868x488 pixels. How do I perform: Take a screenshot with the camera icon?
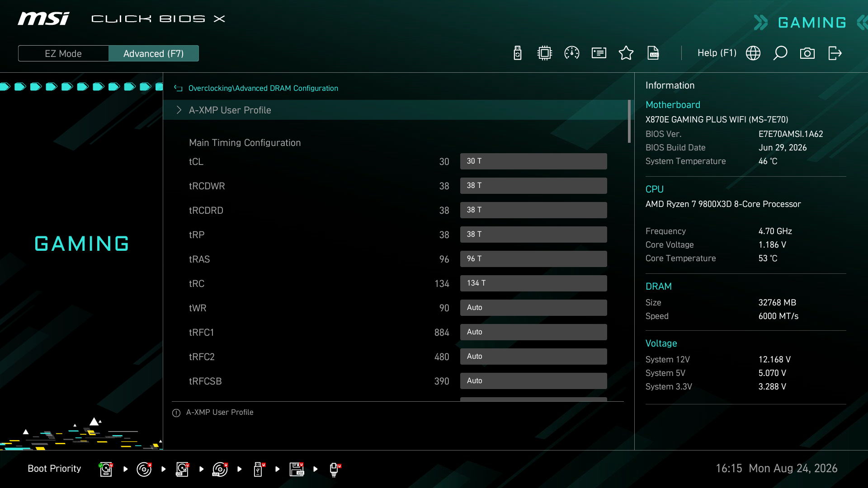807,53
